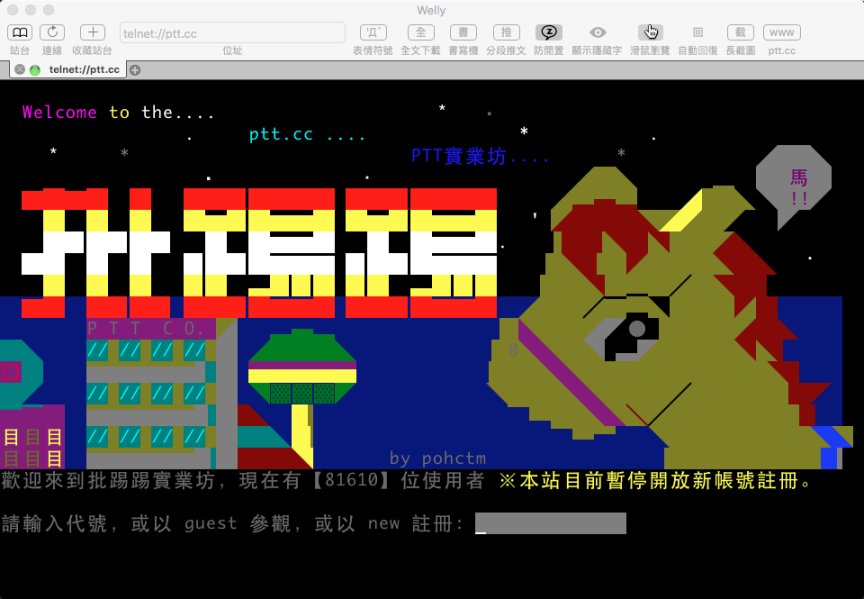Image resolution: width=864 pixels, height=599 pixels.
Task: Click the yellow '※本站目前暫停開放新帳號註冊。' notice
Action: (x=656, y=481)
